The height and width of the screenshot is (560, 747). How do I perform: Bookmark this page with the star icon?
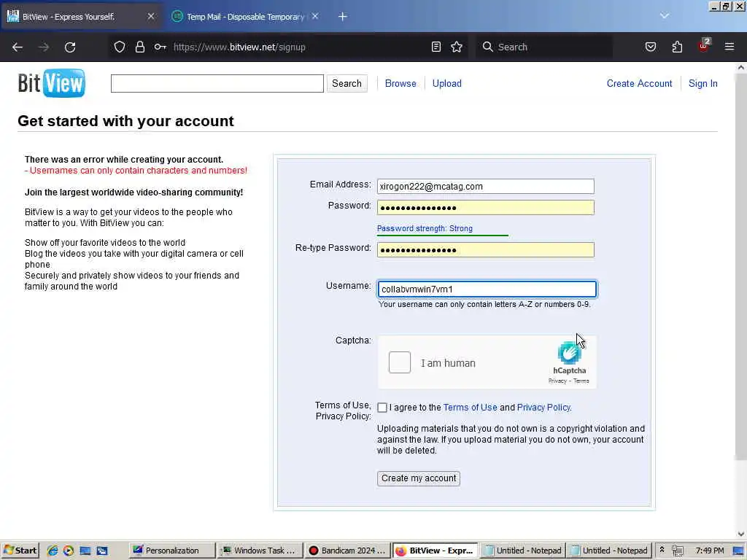457,47
